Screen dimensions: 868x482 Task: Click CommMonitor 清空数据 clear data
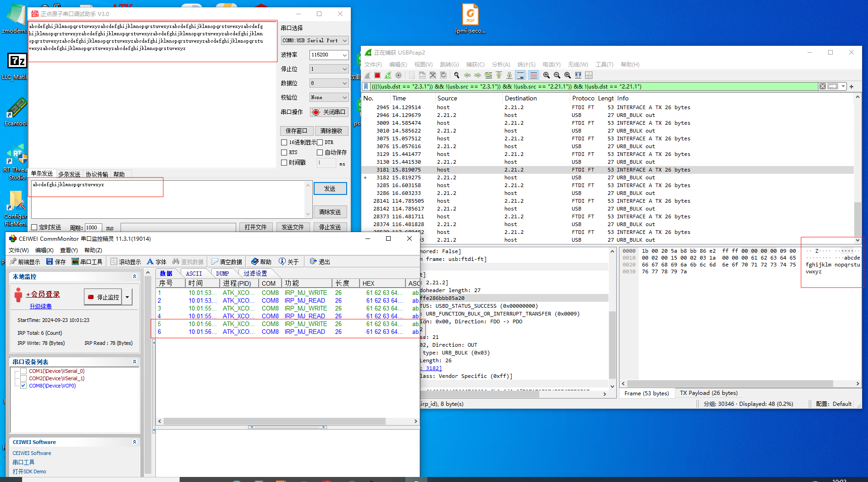(226, 262)
